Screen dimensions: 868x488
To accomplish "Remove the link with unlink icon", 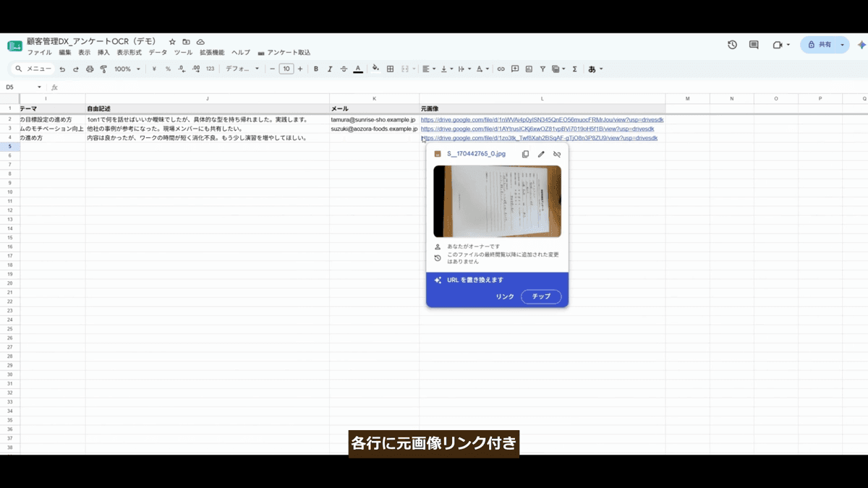I will coord(557,154).
